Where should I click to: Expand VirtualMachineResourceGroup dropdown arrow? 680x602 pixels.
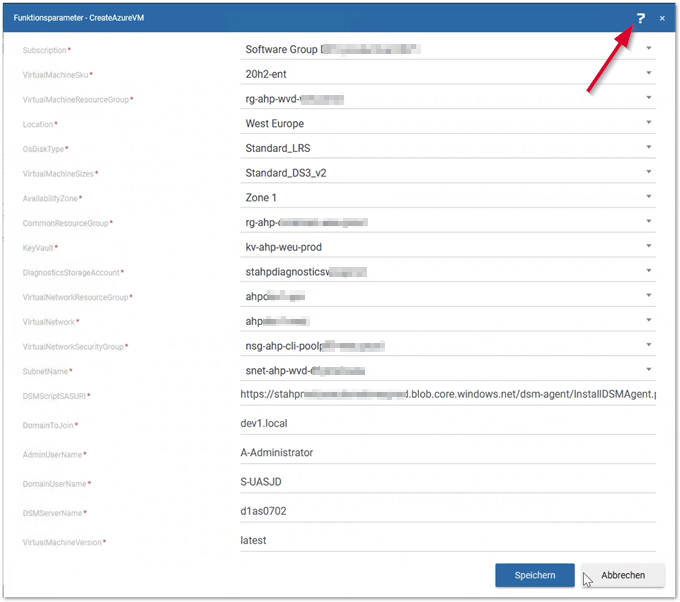click(x=648, y=98)
